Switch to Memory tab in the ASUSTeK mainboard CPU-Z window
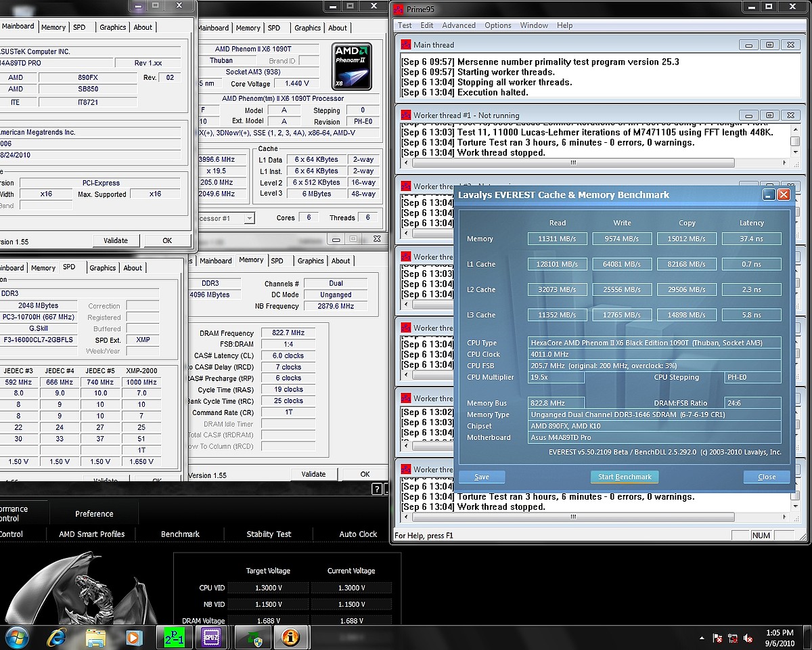Screen dimensions: 812x650 click(x=53, y=28)
